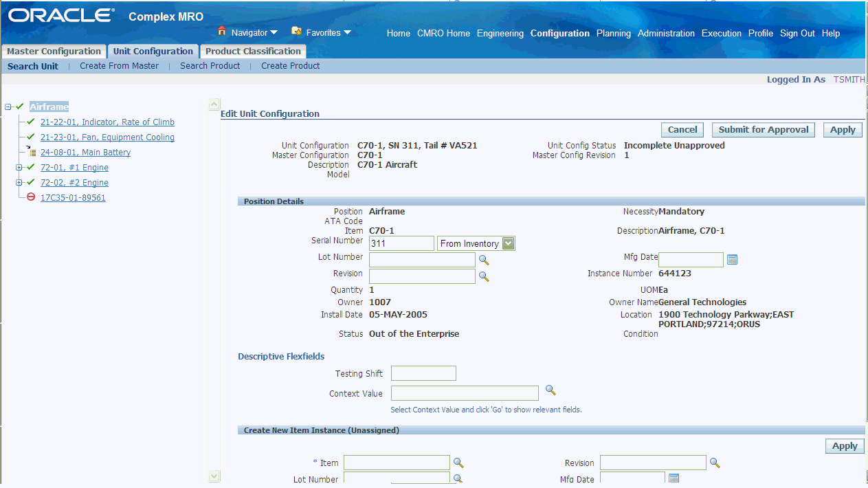The height and width of the screenshot is (488, 868).
Task: Click the Context Value search magnifier icon
Action: (550, 390)
